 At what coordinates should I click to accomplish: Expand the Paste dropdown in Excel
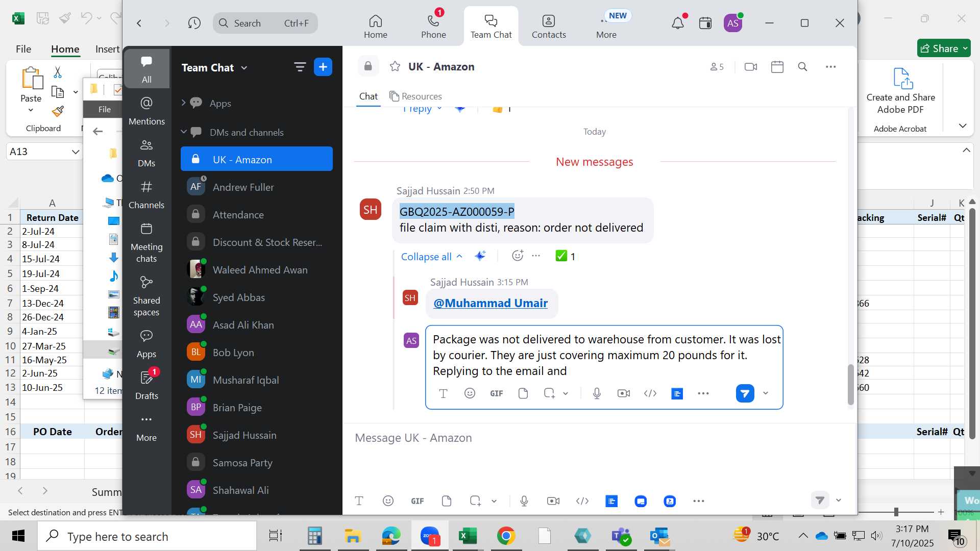pyautogui.click(x=31, y=110)
